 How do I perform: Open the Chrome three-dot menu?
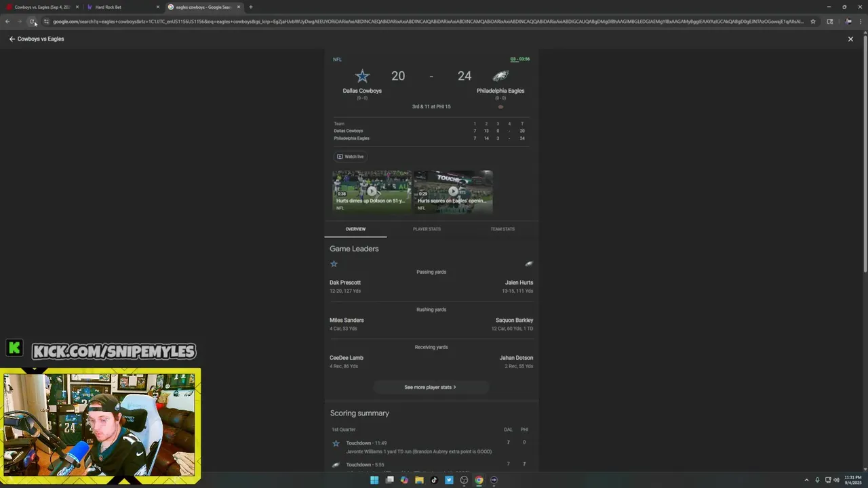pyautogui.click(x=861, y=22)
